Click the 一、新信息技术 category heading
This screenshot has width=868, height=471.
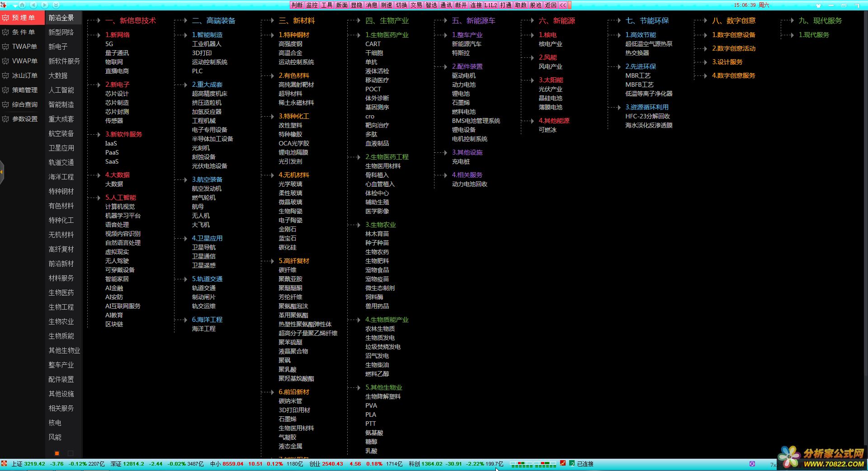pos(131,20)
